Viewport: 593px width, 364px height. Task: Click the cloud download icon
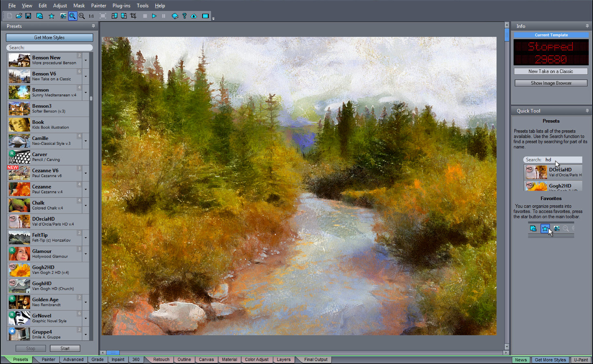point(194,16)
